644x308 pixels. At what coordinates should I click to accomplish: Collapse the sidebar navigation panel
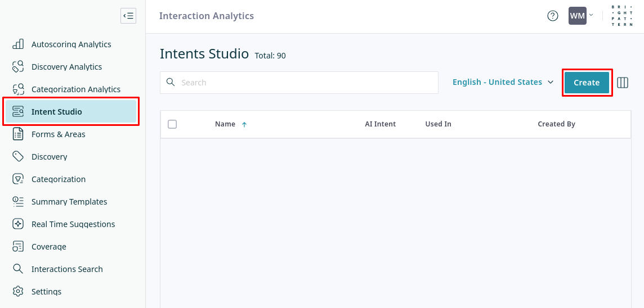coord(128,16)
